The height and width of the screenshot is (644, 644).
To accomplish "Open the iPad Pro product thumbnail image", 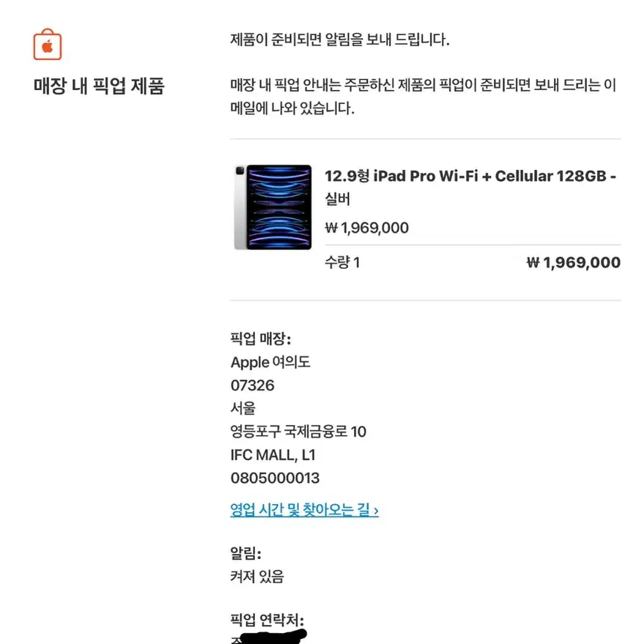I will pos(273,207).
